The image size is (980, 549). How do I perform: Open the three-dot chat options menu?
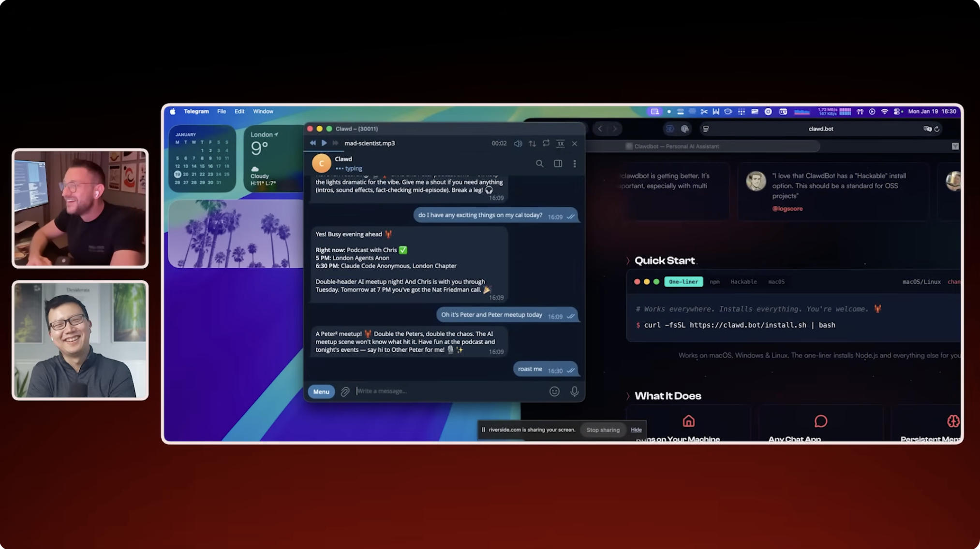tap(575, 164)
